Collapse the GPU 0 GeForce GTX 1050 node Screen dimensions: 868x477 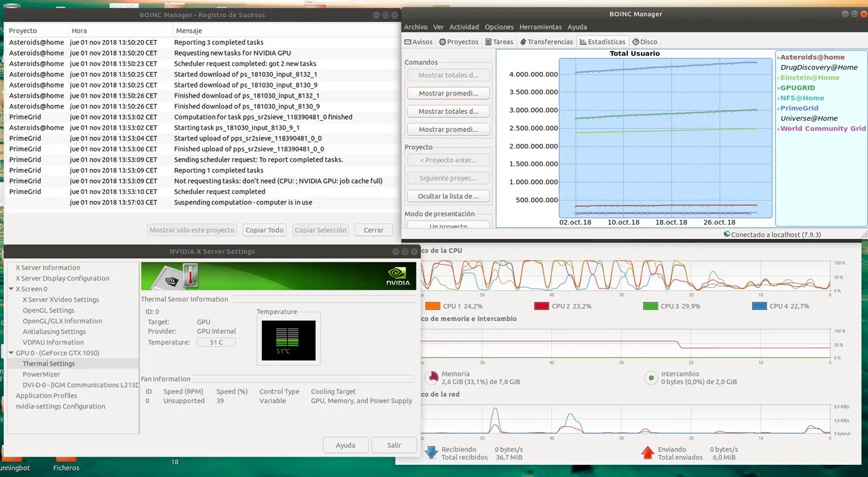12,353
